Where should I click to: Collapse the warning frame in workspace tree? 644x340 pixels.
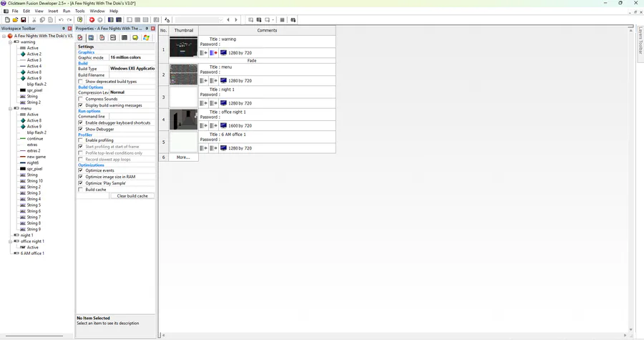[10, 42]
